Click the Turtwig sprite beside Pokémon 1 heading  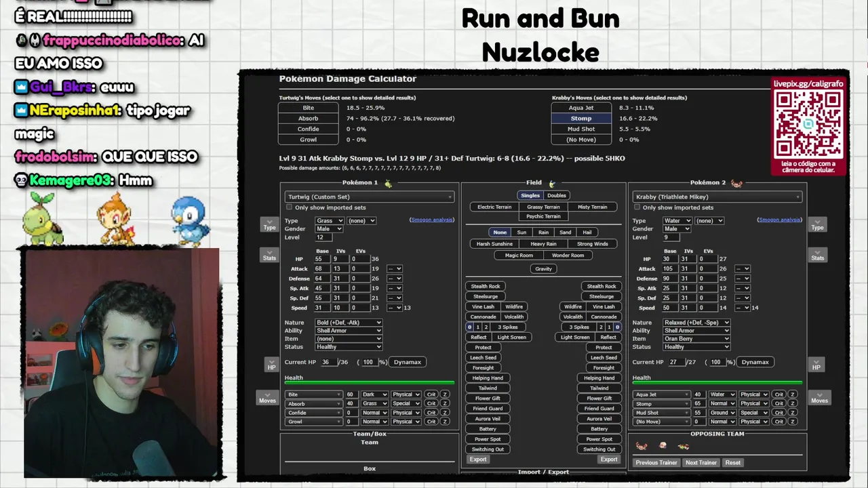pos(388,183)
